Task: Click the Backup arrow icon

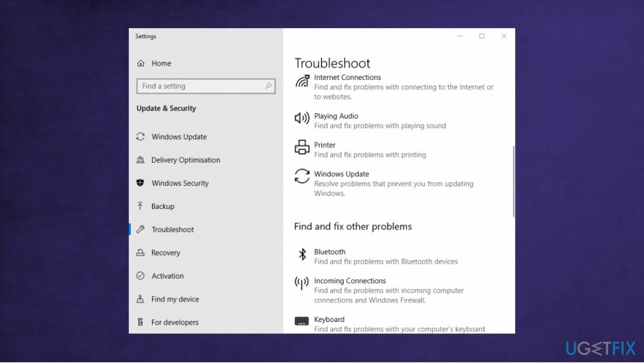Action: coord(140,206)
